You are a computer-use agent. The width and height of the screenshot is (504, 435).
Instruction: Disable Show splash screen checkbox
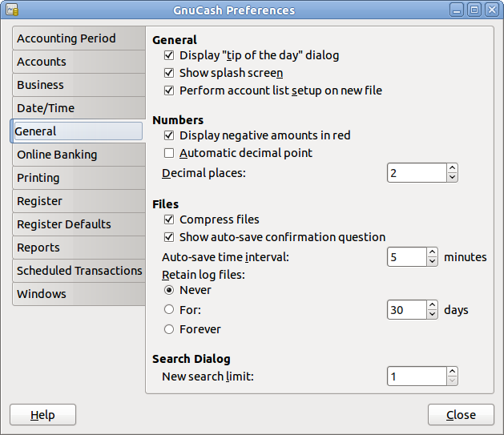pos(169,73)
